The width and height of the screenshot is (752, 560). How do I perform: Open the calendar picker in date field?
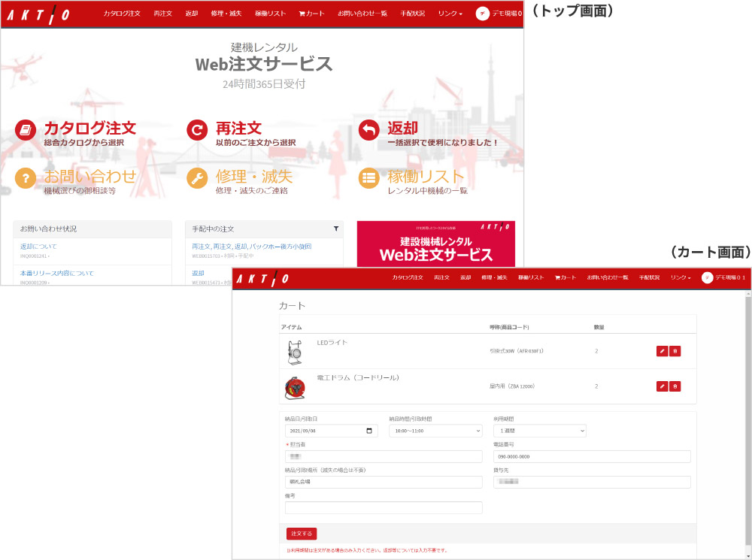tap(368, 431)
